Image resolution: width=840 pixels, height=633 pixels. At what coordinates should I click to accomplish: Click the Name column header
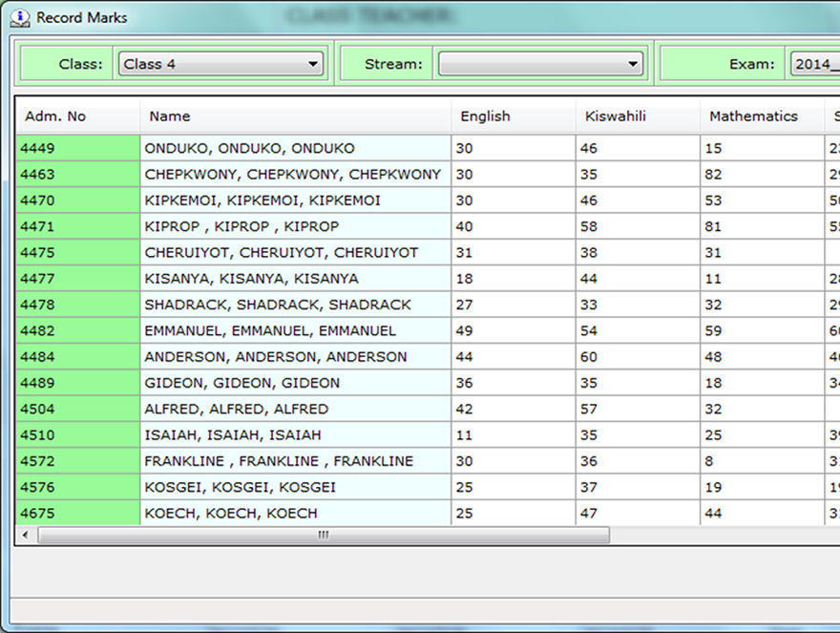pyautogui.click(x=295, y=116)
